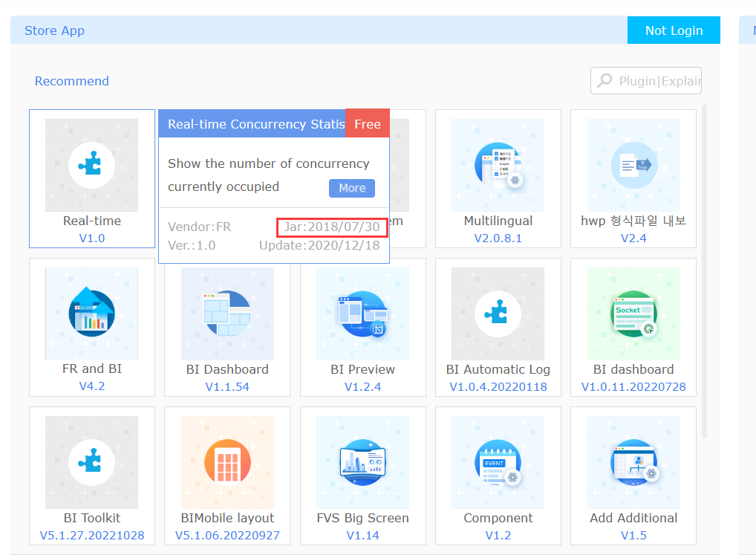Image resolution: width=756 pixels, height=555 pixels.
Task: Click the BI dashboard Socket plugin icon
Action: pos(633,314)
